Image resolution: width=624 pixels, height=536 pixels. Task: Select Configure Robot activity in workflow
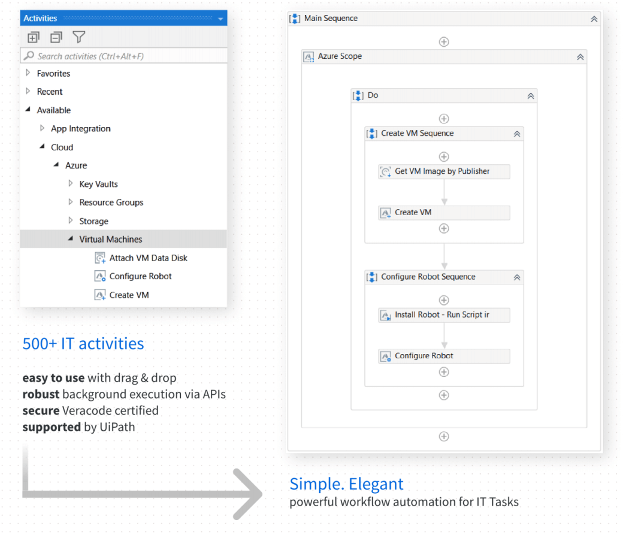click(x=444, y=356)
